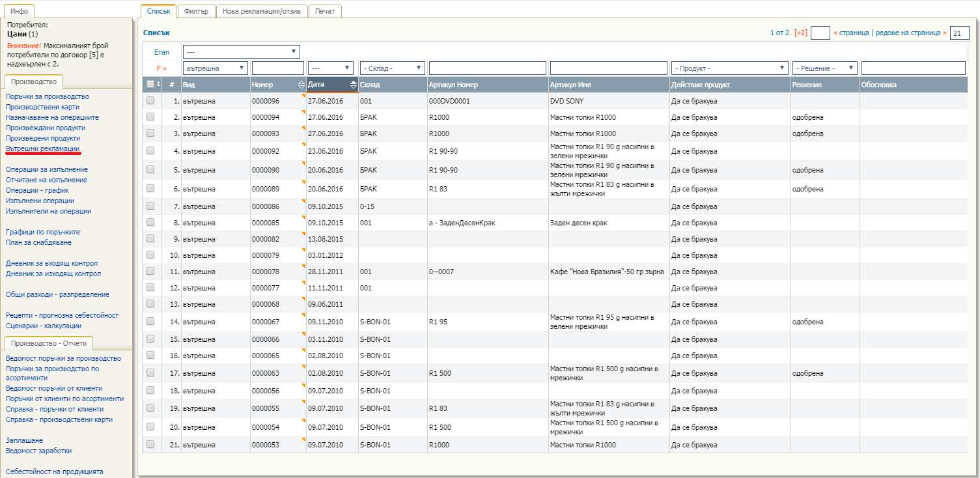This screenshot has height=478, width=980.
Task: Click the Артикул Номер filter field
Action: [488, 68]
